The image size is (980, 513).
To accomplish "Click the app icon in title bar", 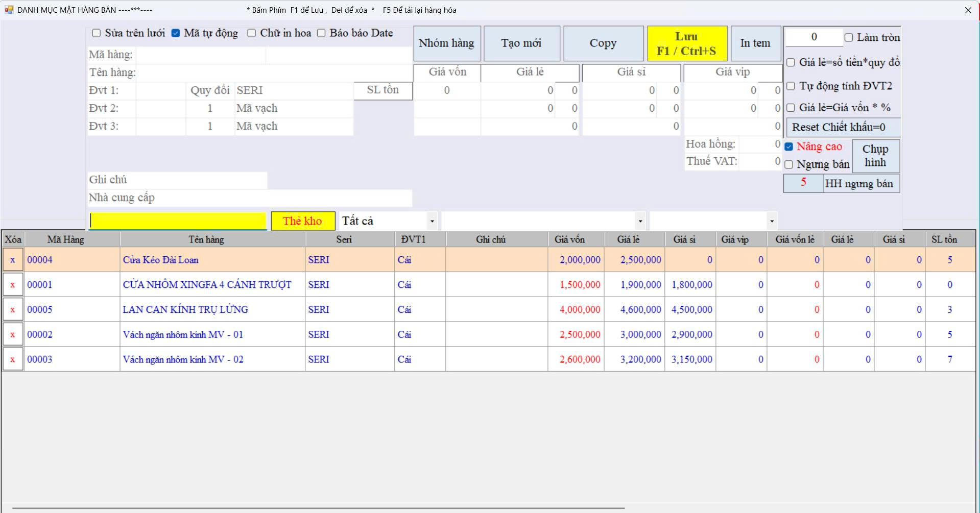I will (x=9, y=10).
